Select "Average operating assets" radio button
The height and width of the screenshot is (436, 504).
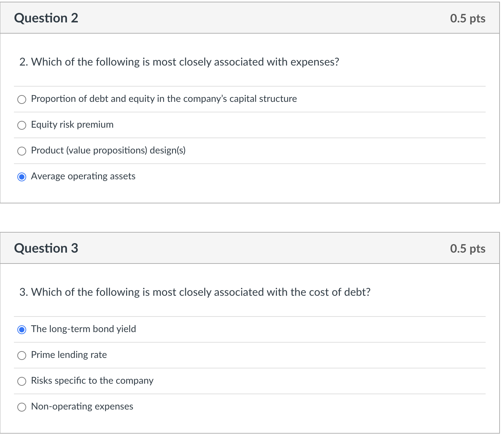pos(22,177)
